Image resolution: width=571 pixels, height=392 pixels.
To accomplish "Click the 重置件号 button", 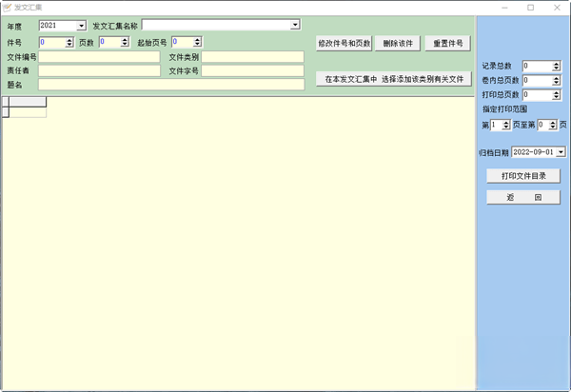I will (448, 44).
